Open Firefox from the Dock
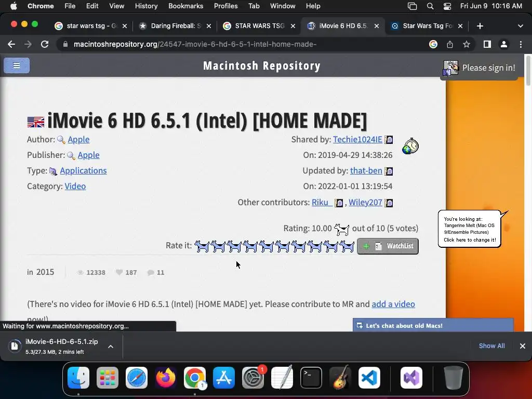This screenshot has height=399, width=532. (166, 378)
